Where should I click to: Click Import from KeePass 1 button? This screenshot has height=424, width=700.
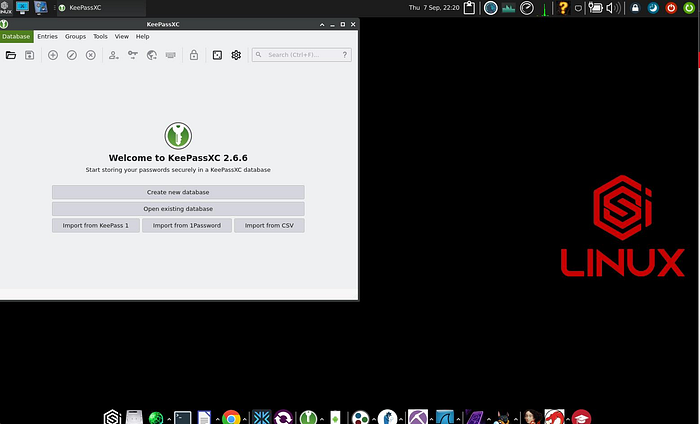[x=96, y=225]
